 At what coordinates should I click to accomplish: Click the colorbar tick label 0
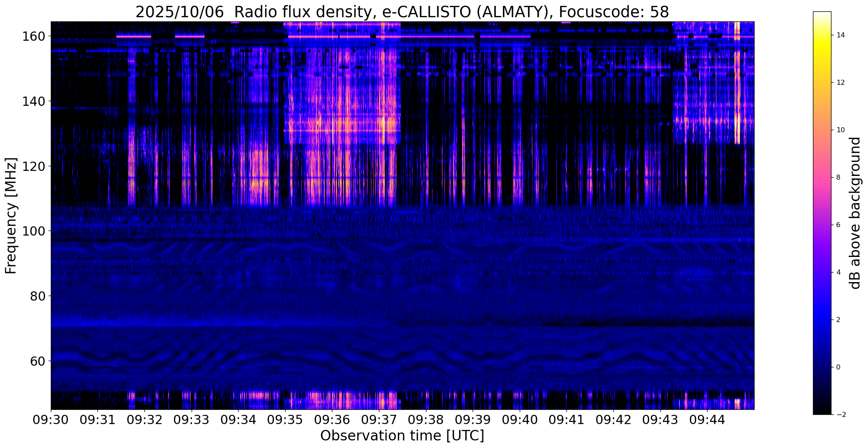(x=839, y=367)
